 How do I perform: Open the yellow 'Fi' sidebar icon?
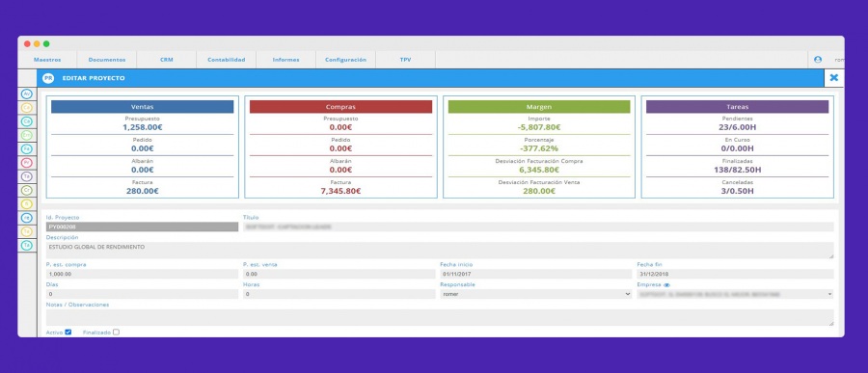[27, 203]
